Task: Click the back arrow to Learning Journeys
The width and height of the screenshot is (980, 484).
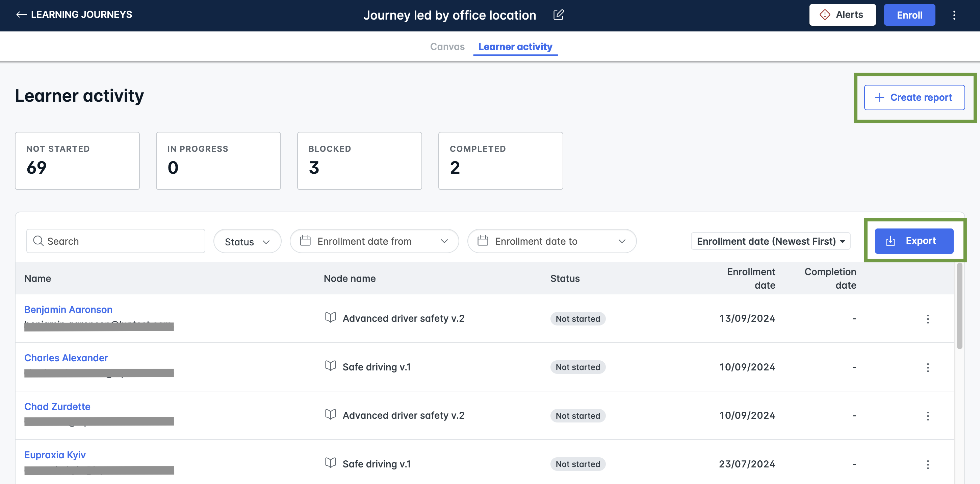Action: (x=22, y=15)
